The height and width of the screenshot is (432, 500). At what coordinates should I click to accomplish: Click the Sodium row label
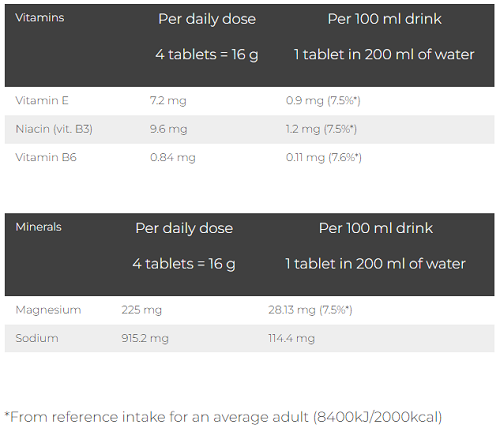[37, 338]
